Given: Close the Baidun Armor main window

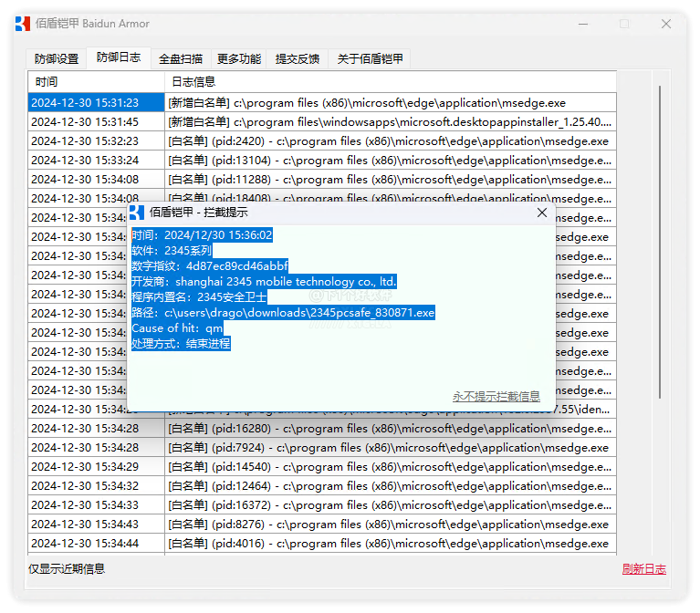Looking at the screenshot, I should pyautogui.click(x=666, y=24).
